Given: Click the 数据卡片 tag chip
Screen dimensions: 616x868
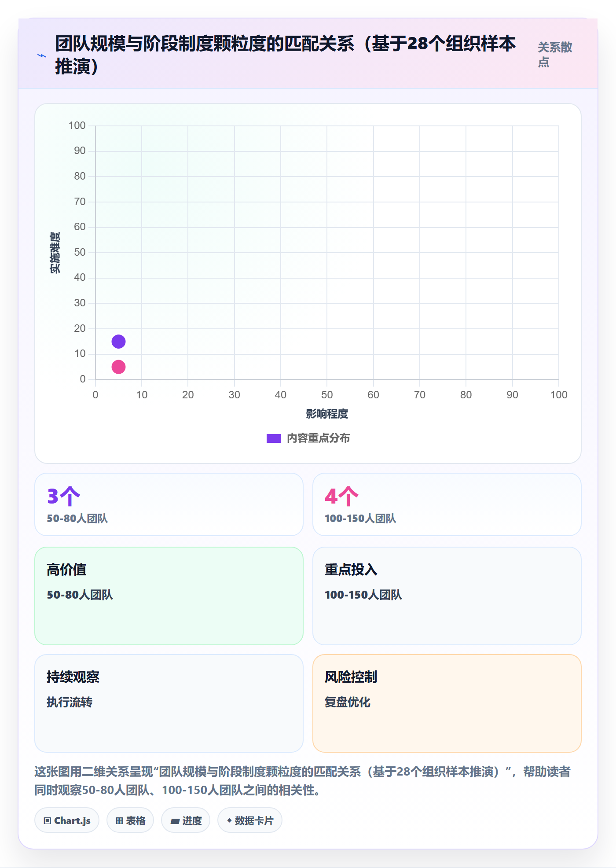Looking at the screenshot, I should click(250, 820).
